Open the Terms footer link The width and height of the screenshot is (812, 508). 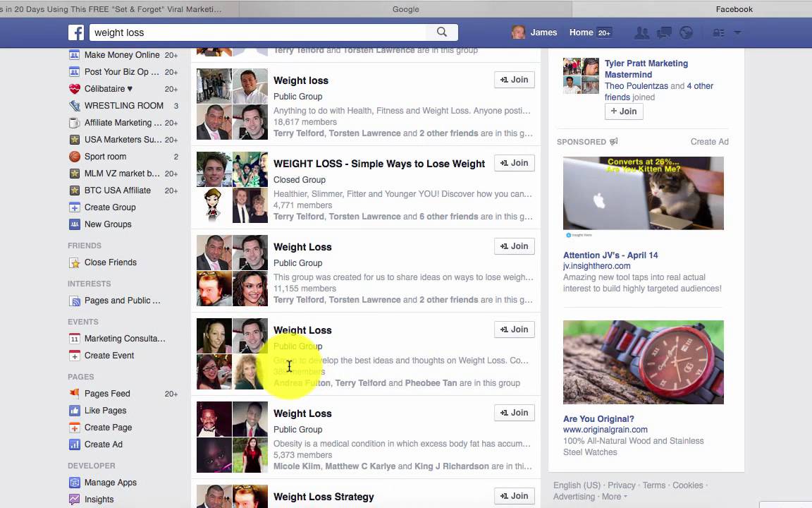tap(654, 485)
